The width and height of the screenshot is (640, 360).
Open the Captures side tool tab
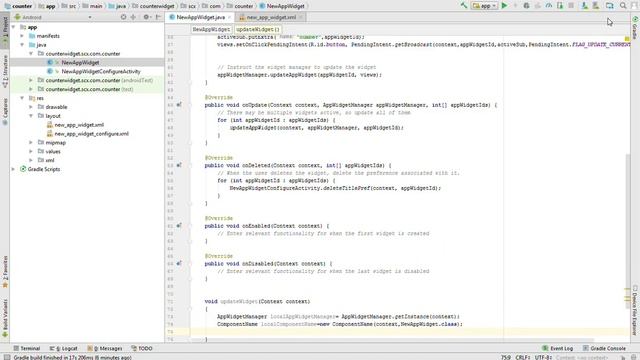[5, 111]
